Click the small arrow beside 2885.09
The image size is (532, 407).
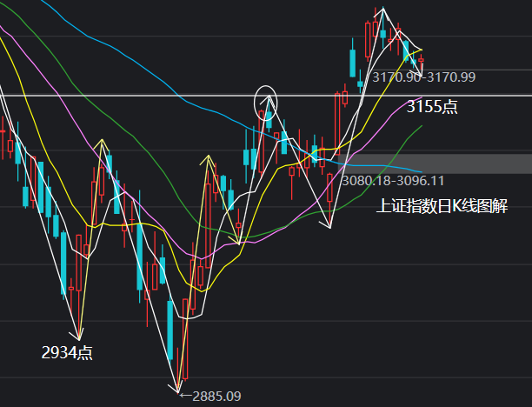183,396
